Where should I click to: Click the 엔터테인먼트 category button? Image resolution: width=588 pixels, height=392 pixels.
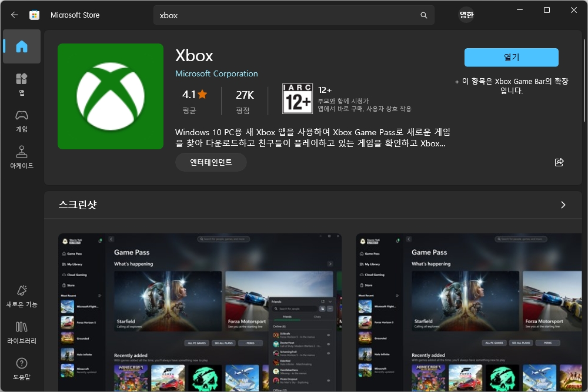point(211,162)
